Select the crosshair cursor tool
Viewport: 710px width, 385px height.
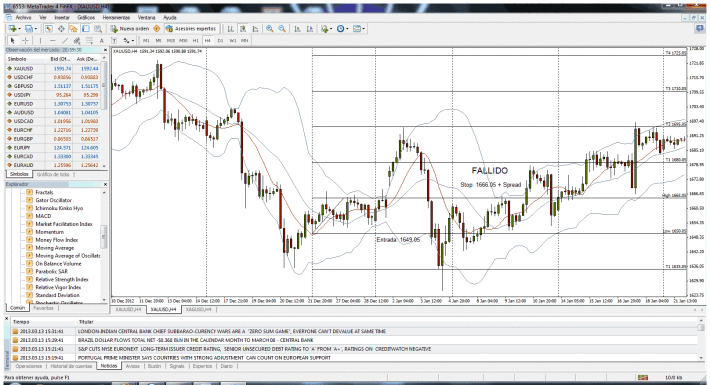coord(25,40)
